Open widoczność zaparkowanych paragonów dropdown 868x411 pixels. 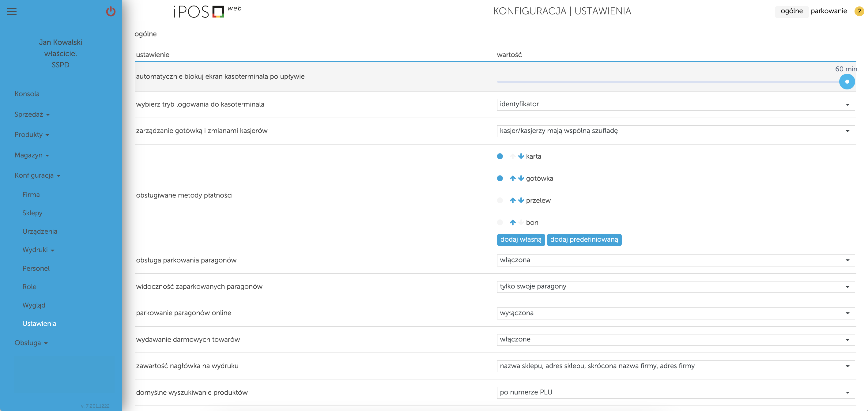pos(675,287)
